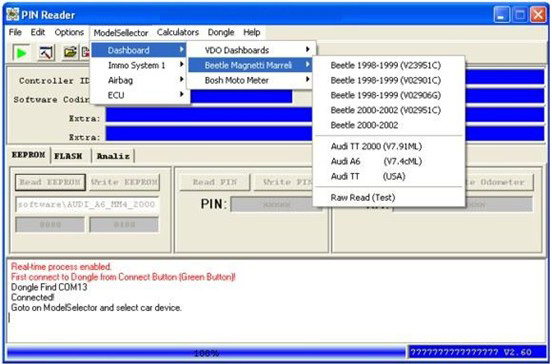Select Audi A6 (V7.4cML)
552x364 pixels.
[x=389, y=162]
